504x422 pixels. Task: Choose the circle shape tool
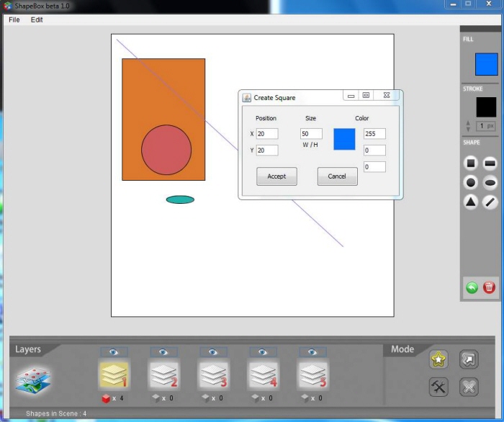click(x=471, y=183)
